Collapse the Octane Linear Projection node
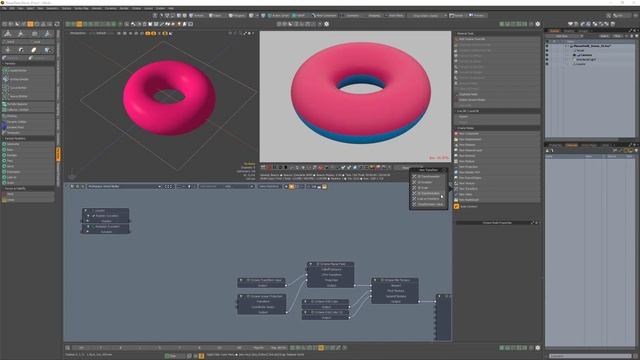The width and height of the screenshot is (640, 360). tap(241, 296)
